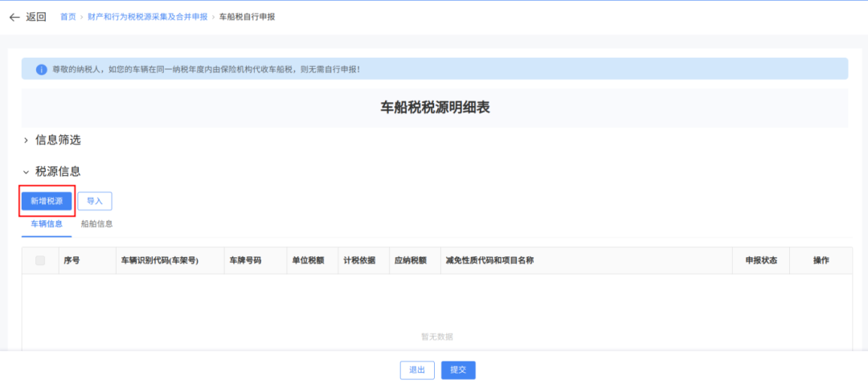
Task: Switch to the 船舶信息 tab
Action: [97, 224]
